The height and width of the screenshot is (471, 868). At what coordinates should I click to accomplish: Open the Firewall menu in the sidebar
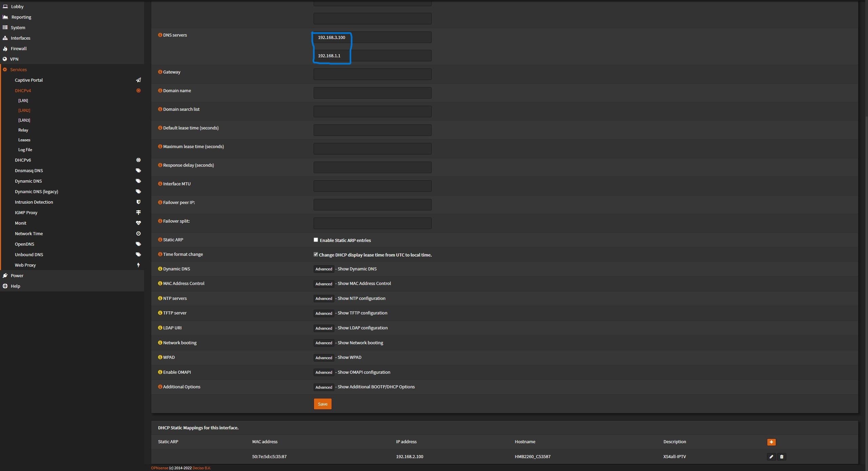pyautogui.click(x=19, y=48)
